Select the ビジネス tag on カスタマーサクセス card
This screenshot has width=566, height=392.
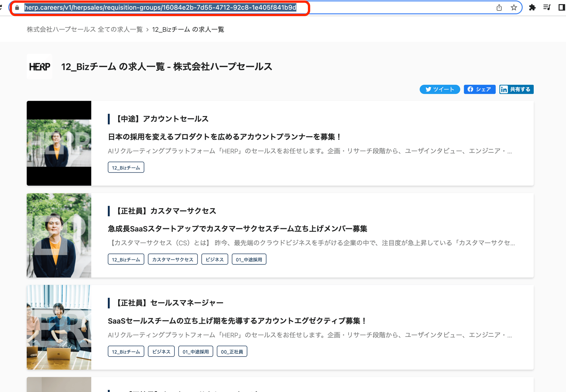[x=215, y=259]
